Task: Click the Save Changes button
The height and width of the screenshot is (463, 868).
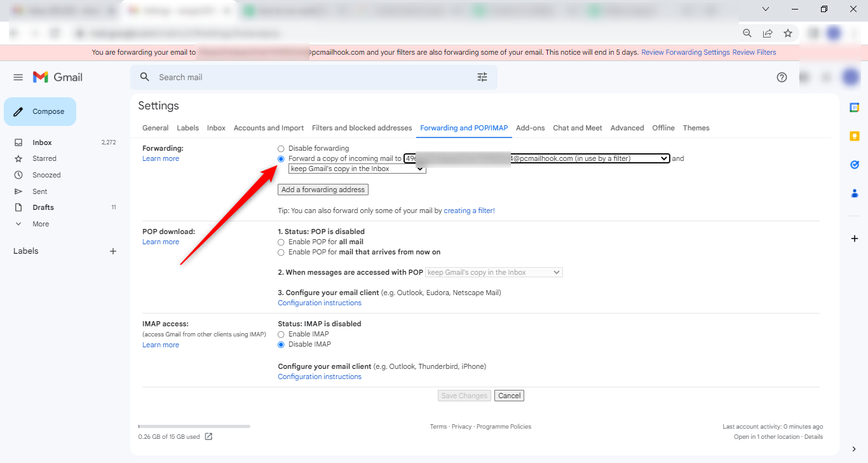Action: point(465,396)
